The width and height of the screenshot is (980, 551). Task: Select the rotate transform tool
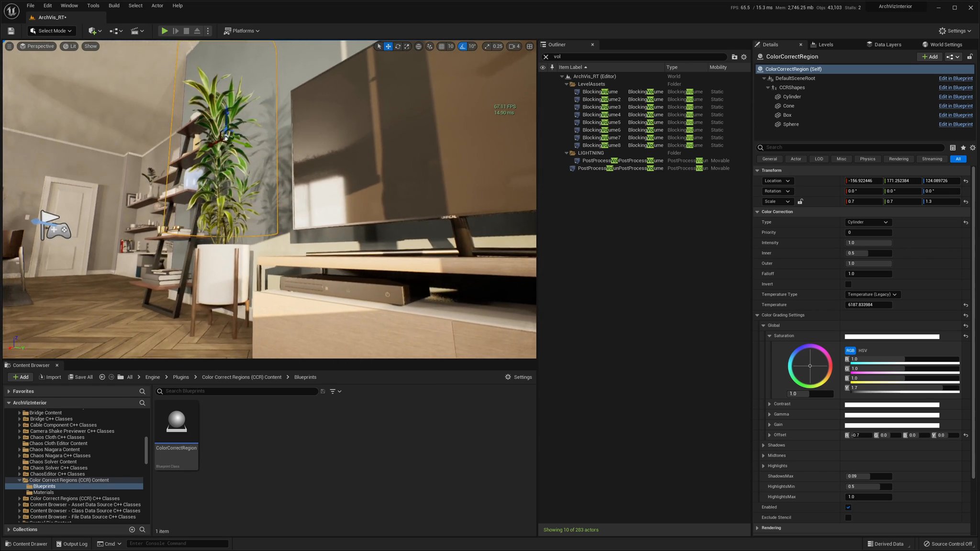[x=398, y=46]
